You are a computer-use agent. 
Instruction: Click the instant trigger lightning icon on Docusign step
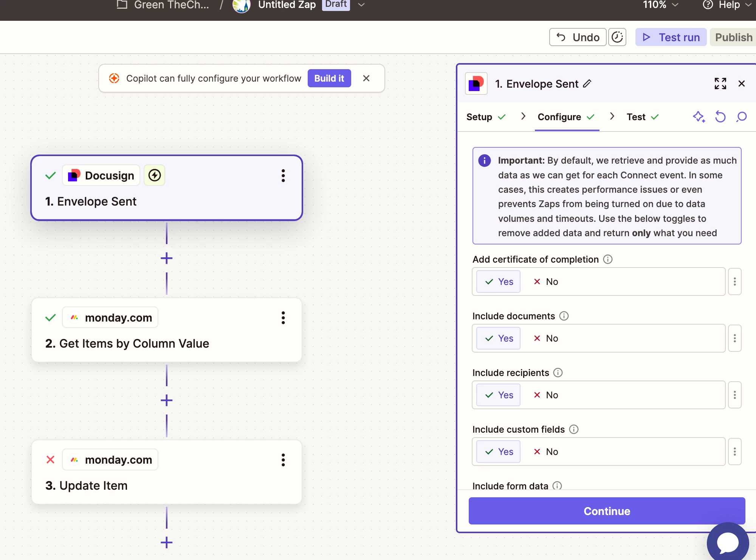pyautogui.click(x=154, y=175)
